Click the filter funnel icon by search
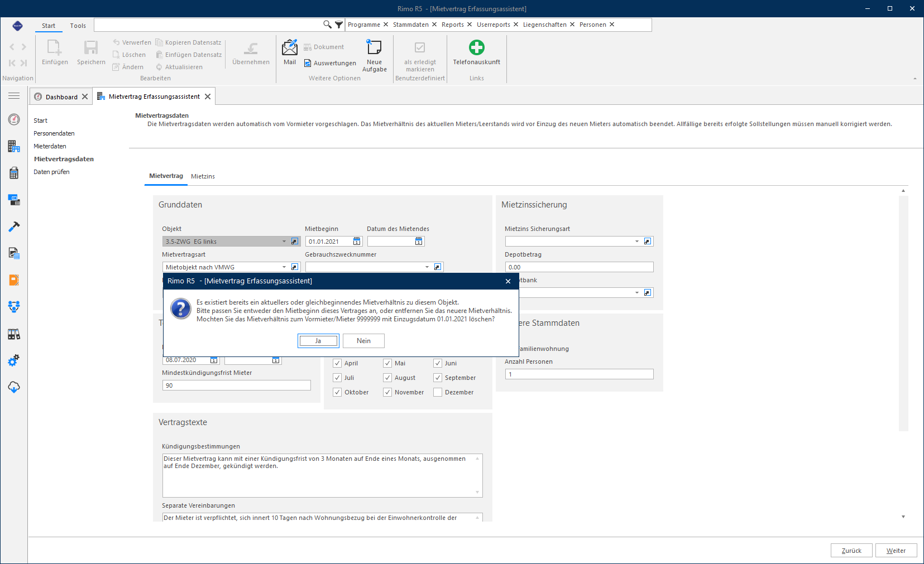 click(339, 25)
